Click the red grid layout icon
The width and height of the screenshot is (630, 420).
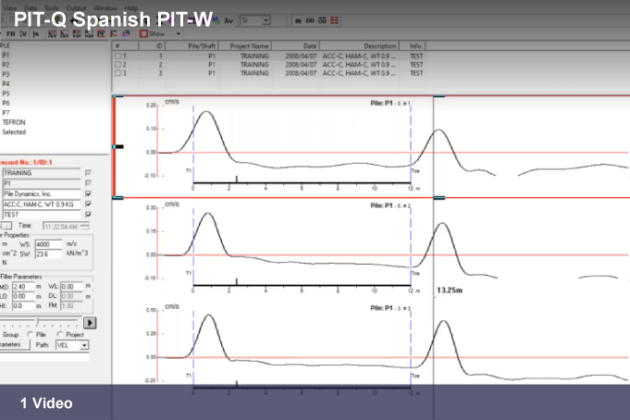click(x=334, y=20)
